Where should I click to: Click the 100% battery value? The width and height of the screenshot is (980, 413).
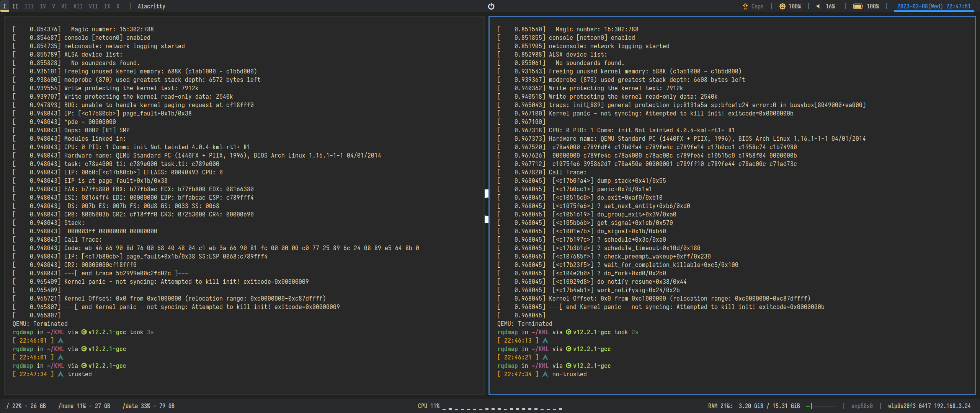coord(873,6)
